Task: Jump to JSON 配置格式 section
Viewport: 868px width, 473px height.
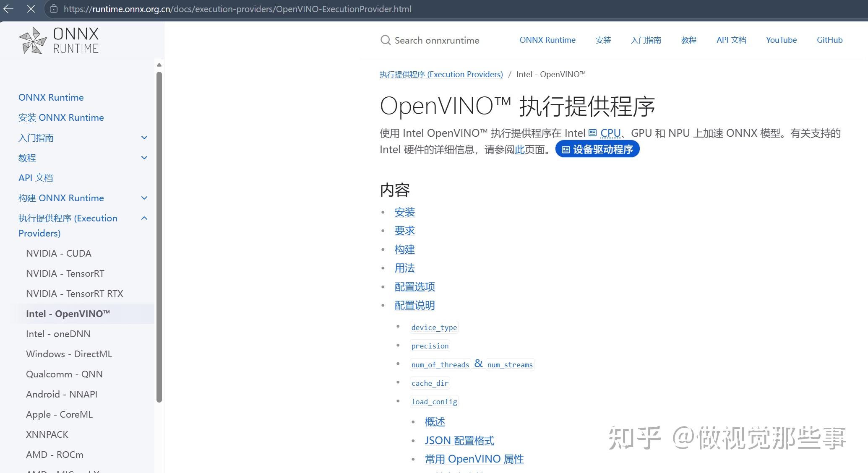Action: [459, 441]
